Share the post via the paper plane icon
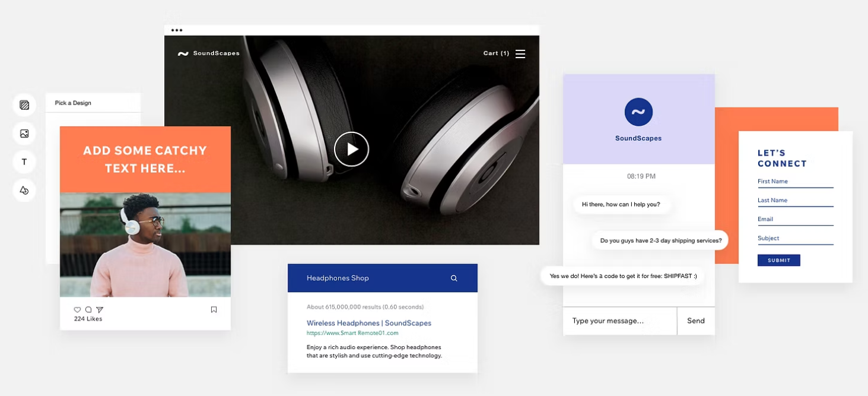Screen dimensions: 868x396 click(100, 309)
